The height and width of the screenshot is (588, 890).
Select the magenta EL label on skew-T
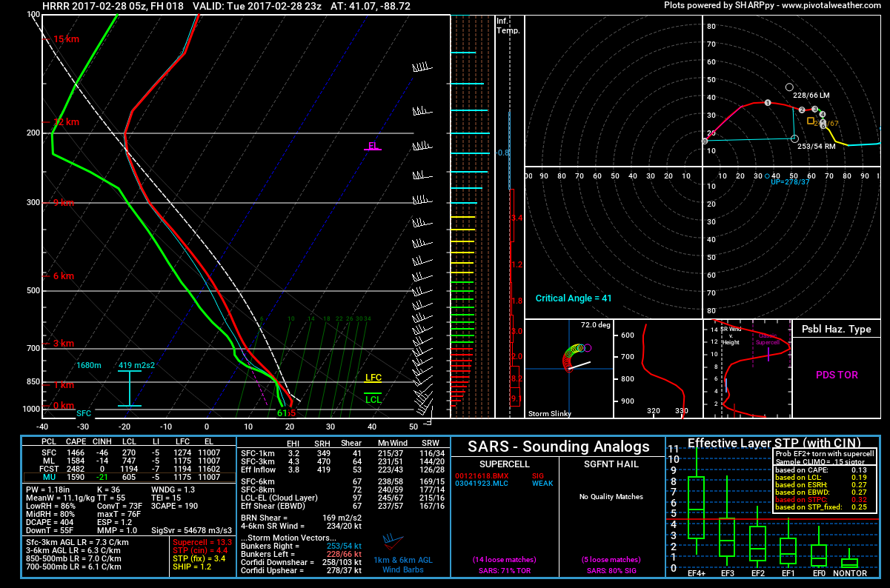(373, 146)
